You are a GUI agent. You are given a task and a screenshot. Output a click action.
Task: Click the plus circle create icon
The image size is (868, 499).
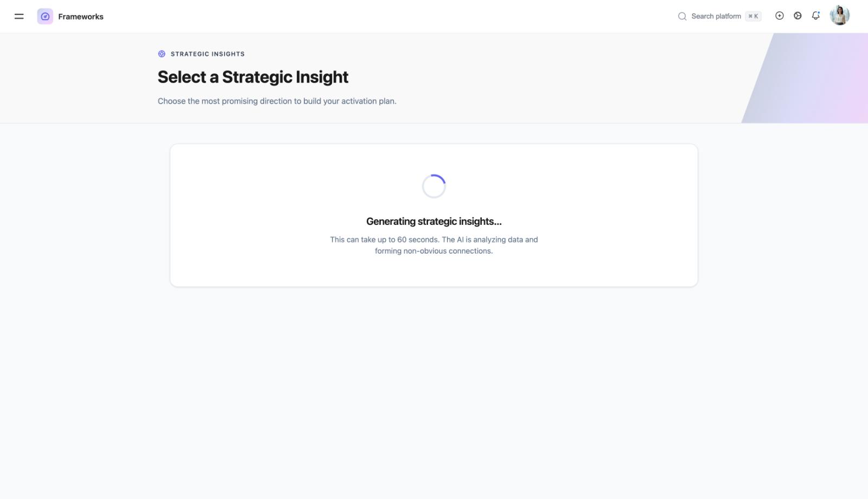(780, 16)
